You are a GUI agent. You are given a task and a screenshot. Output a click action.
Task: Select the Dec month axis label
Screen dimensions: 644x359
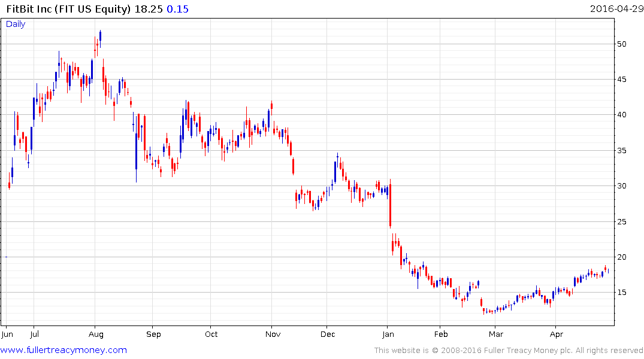[328, 334]
